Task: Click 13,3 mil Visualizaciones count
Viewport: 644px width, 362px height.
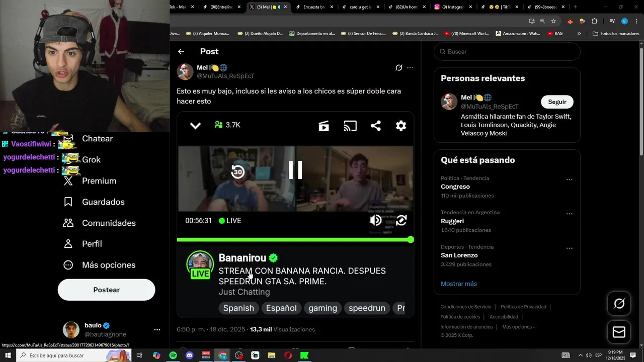Action: (282, 329)
